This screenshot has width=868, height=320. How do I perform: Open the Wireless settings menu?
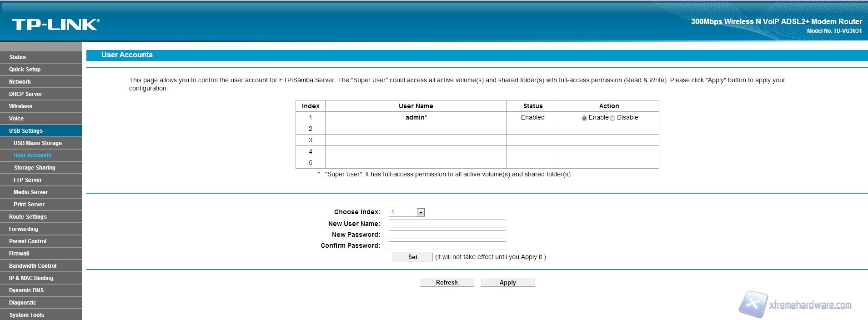[x=20, y=106]
